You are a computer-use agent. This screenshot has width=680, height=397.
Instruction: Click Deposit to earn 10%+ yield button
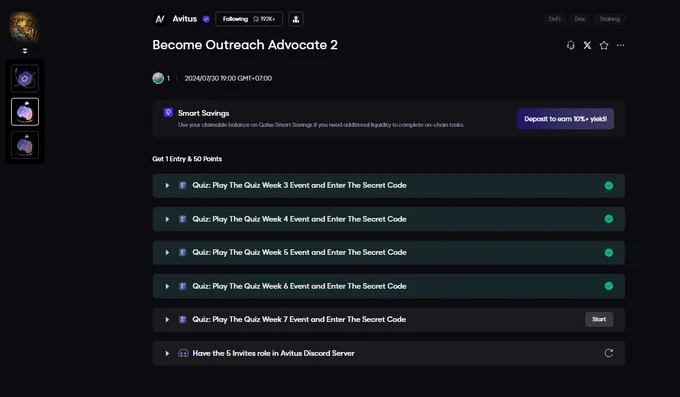[x=565, y=119]
